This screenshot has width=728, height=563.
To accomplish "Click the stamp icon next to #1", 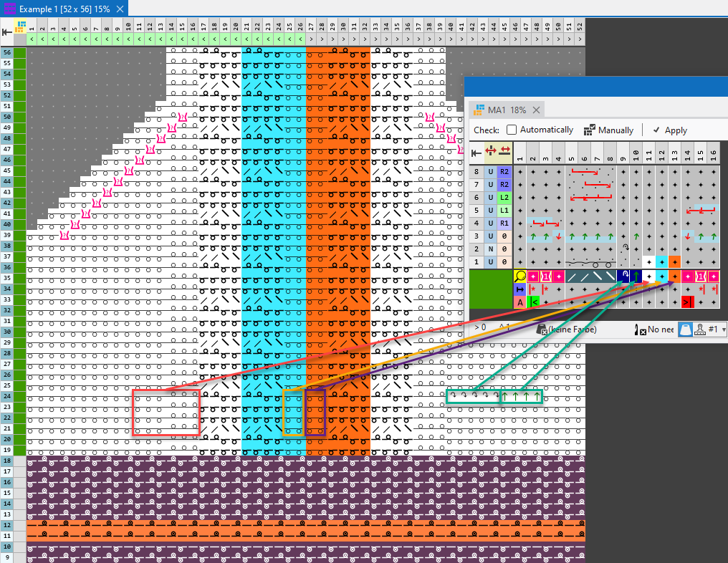I will (x=699, y=329).
